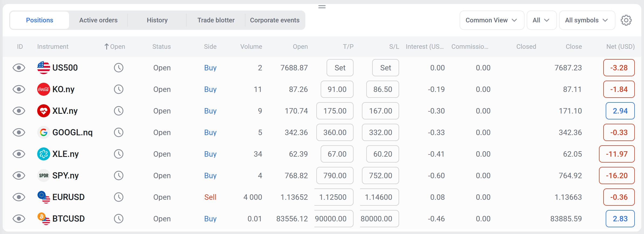
Task: Edit KO.ny stop loss 86.50
Action: pos(382,89)
